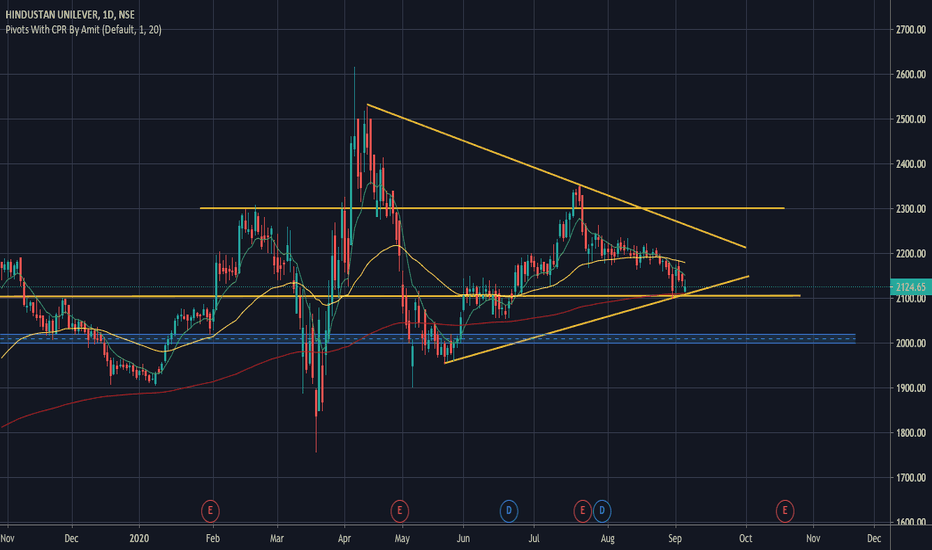
Task: Click the 1900.00 price axis label
Action: point(911,388)
